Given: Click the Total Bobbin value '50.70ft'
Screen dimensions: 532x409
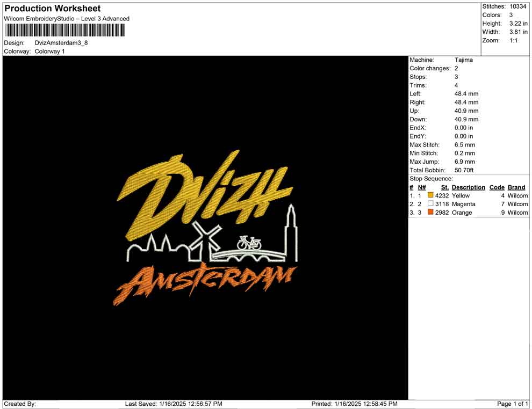Looking at the screenshot, I should [x=464, y=170].
